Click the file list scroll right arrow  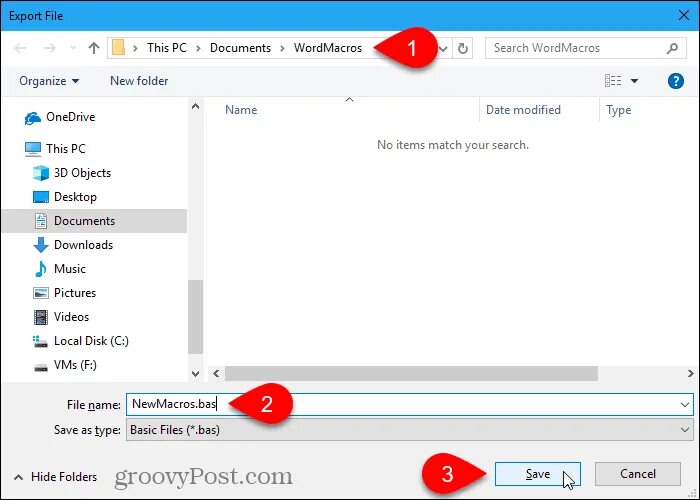tap(691, 373)
